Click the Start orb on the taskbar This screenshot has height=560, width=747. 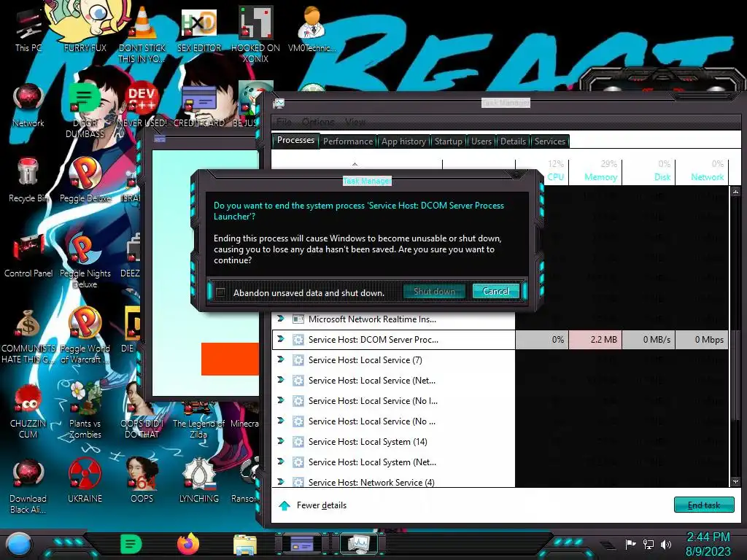(x=20, y=545)
